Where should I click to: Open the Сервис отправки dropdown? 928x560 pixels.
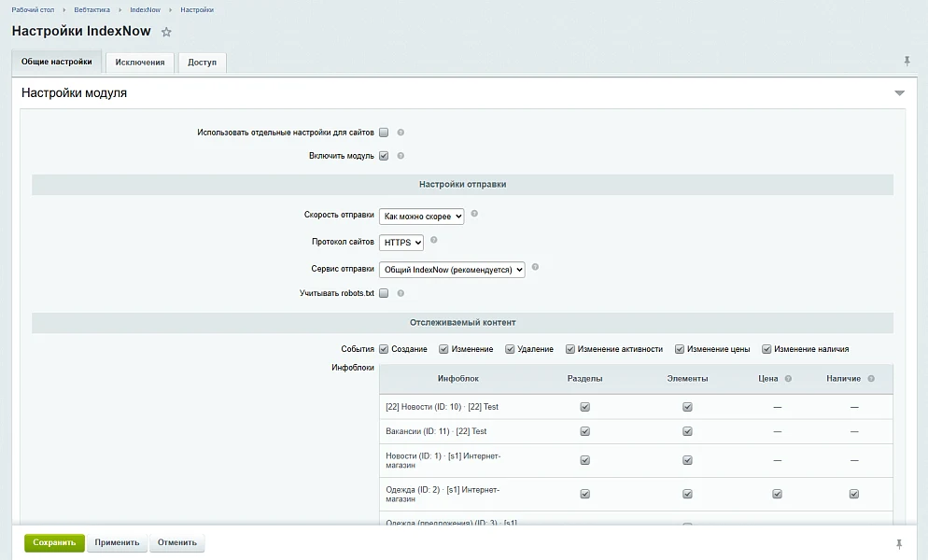click(452, 270)
